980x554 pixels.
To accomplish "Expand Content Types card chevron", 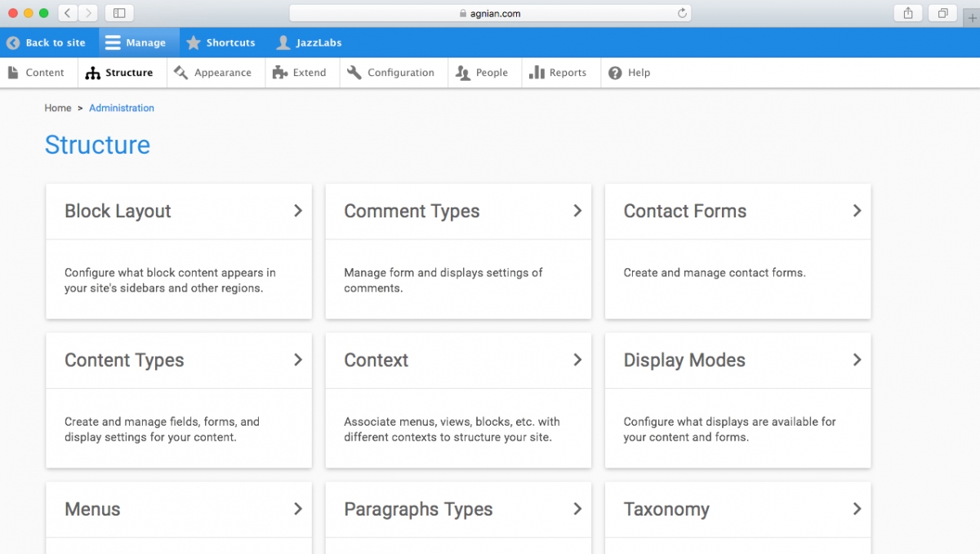I will pos(298,360).
